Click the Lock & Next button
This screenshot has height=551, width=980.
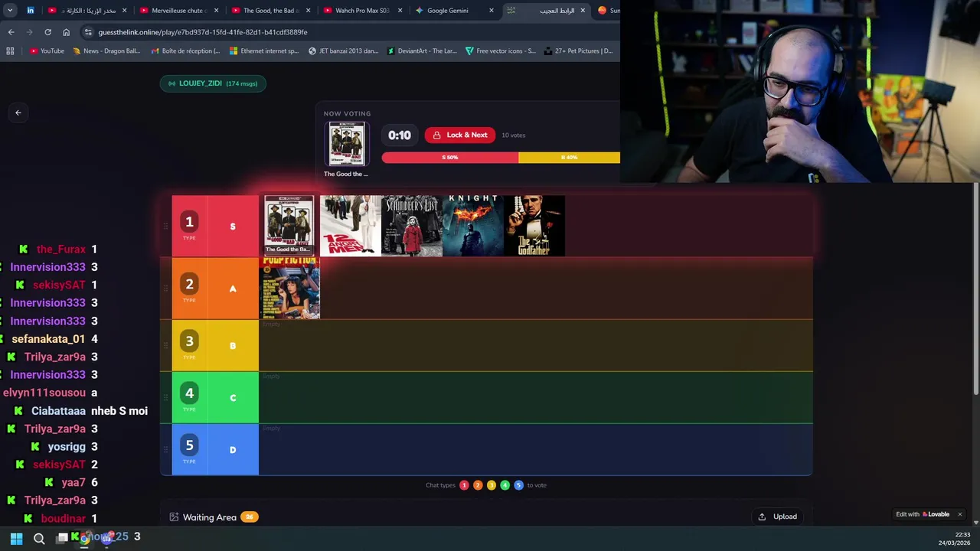460,135
